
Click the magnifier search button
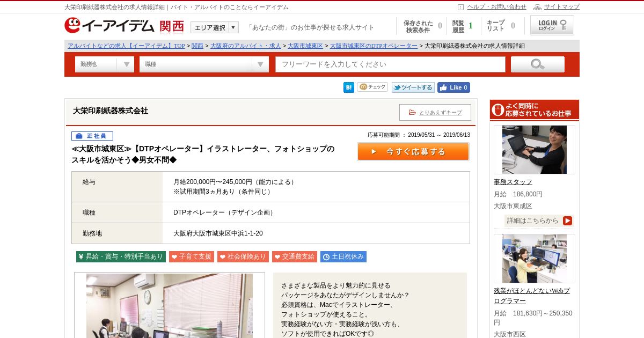(538, 64)
